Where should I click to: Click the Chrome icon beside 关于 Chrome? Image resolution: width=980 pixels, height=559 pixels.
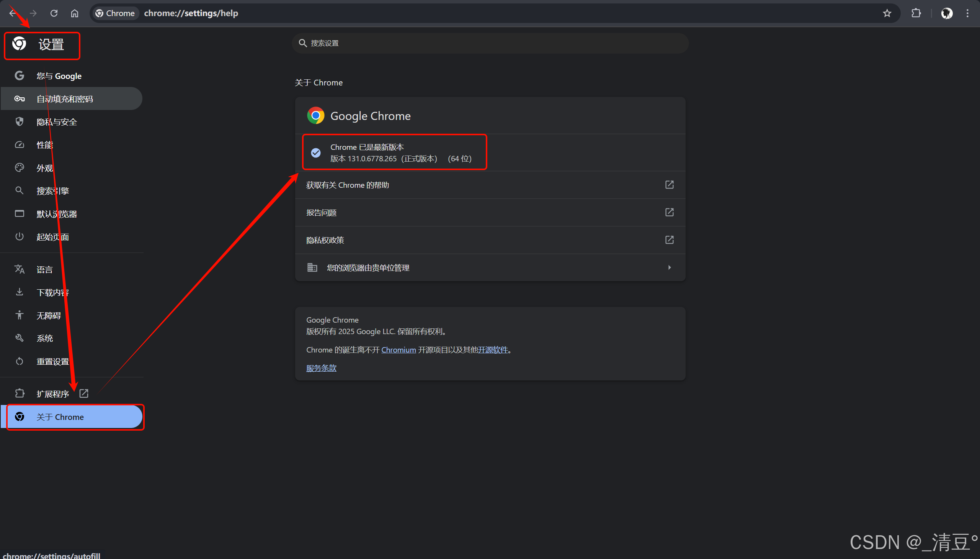click(20, 416)
